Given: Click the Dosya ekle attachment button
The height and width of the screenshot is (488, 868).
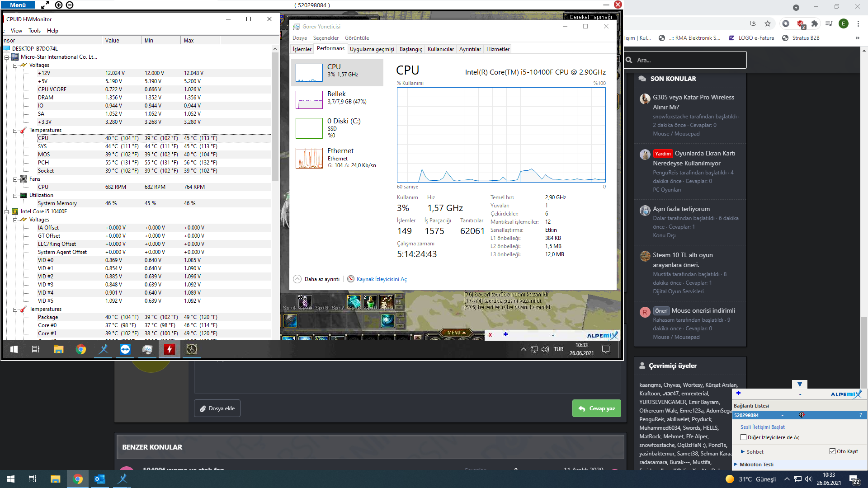Looking at the screenshot, I should point(217,408).
